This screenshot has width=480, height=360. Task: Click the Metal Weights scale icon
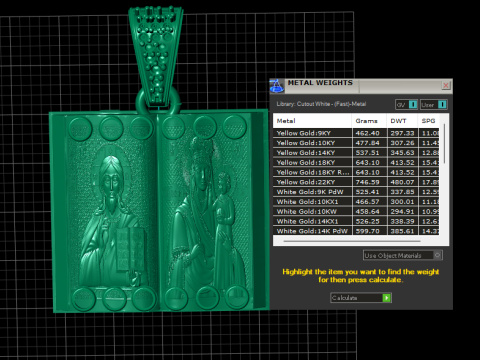point(277,86)
